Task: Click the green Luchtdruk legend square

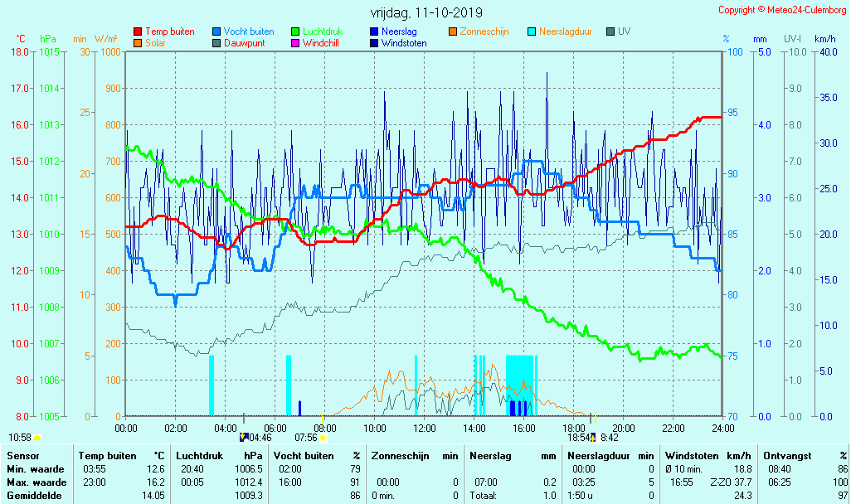Action: (295, 31)
